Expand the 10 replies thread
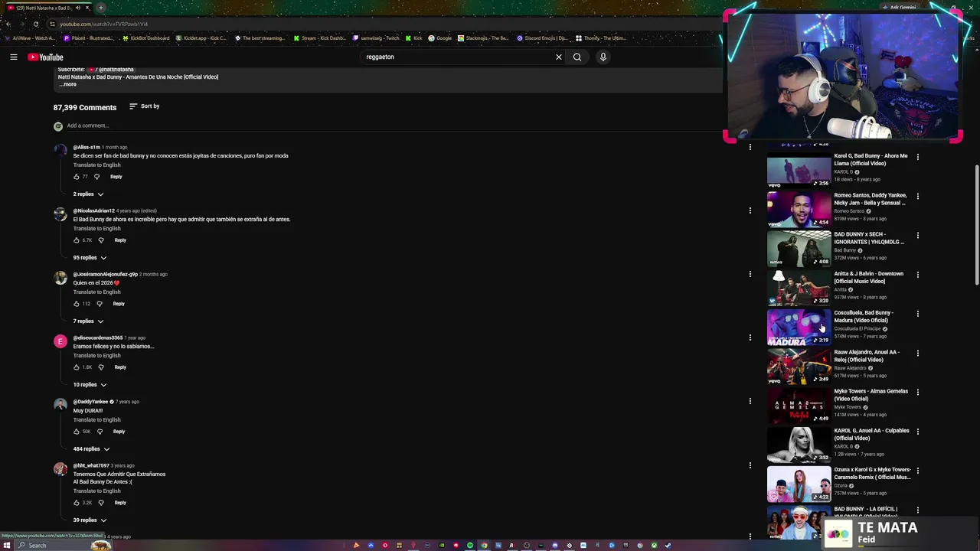980x551 pixels. click(90, 385)
